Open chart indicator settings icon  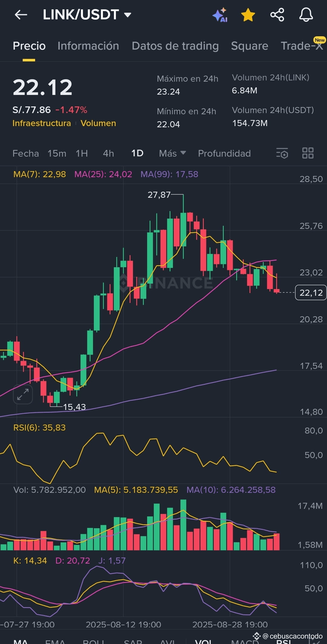[x=282, y=153]
